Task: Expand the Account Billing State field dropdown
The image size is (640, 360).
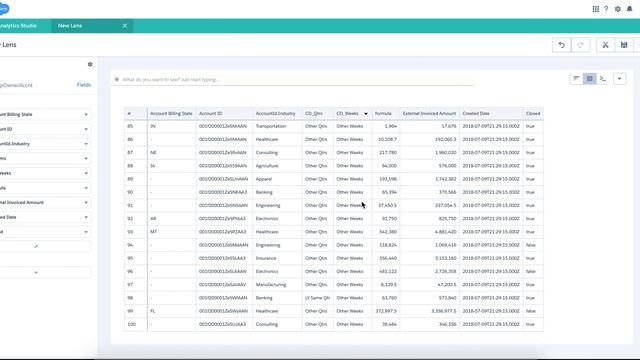Action: (x=86, y=114)
